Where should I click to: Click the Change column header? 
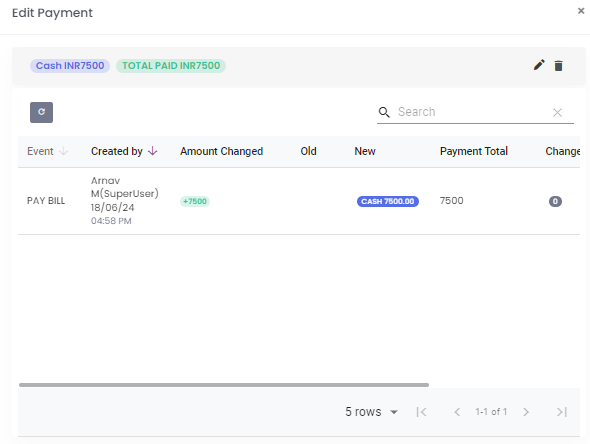click(563, 151)
